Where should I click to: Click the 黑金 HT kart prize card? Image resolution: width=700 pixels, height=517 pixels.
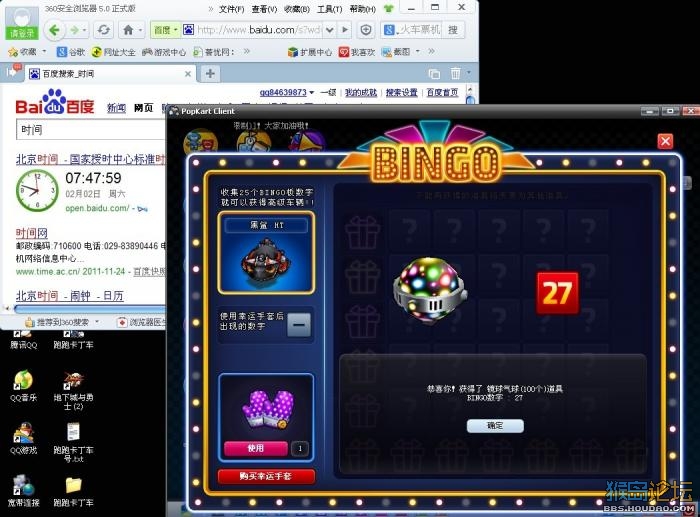click(266, 253)
